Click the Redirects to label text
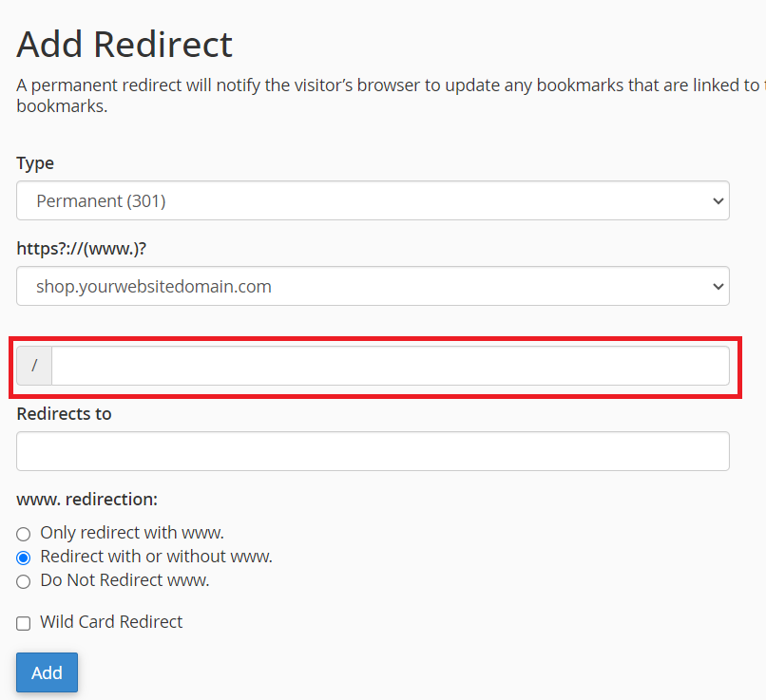 coord(64,414)
